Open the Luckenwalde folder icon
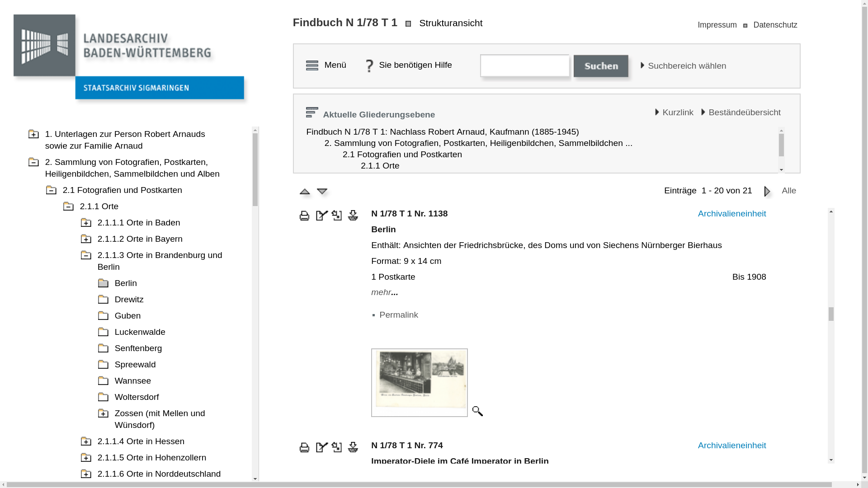 (x=103, y=332)
